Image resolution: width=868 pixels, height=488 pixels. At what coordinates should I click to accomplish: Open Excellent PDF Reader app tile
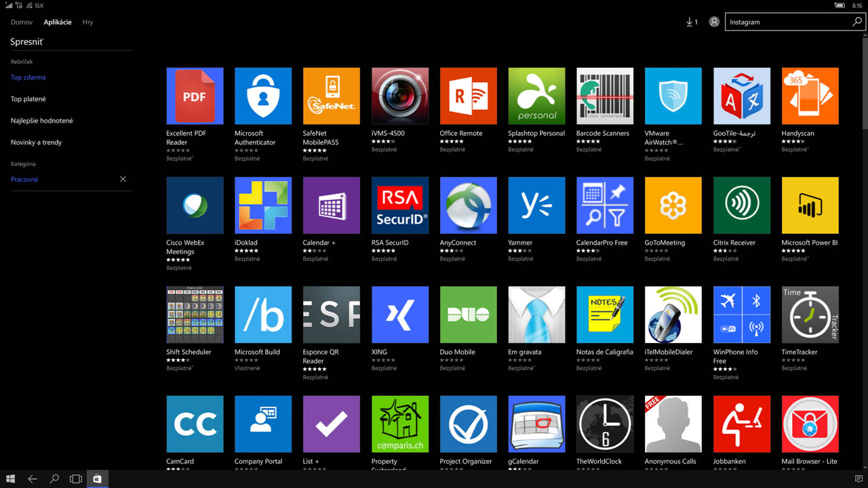(x=195, y=96)
